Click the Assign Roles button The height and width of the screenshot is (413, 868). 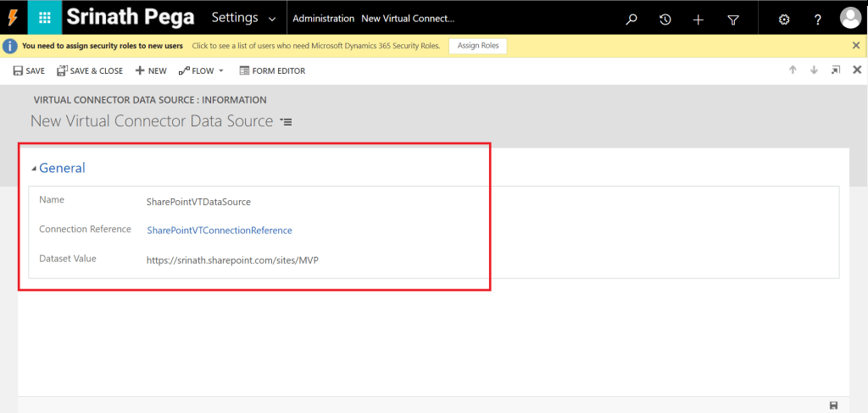(478, 46)
